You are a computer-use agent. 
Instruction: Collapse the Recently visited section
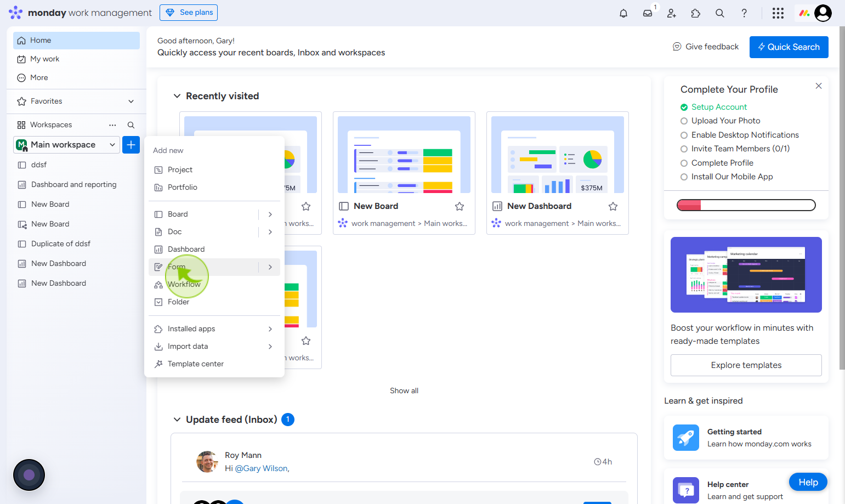click(177, 96)
